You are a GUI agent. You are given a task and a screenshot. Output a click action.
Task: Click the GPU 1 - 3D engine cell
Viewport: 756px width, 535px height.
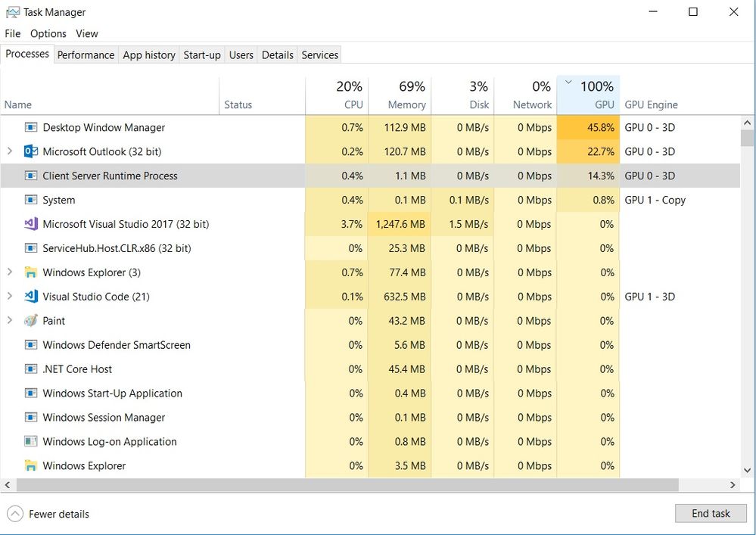click(x=650, y=297)
